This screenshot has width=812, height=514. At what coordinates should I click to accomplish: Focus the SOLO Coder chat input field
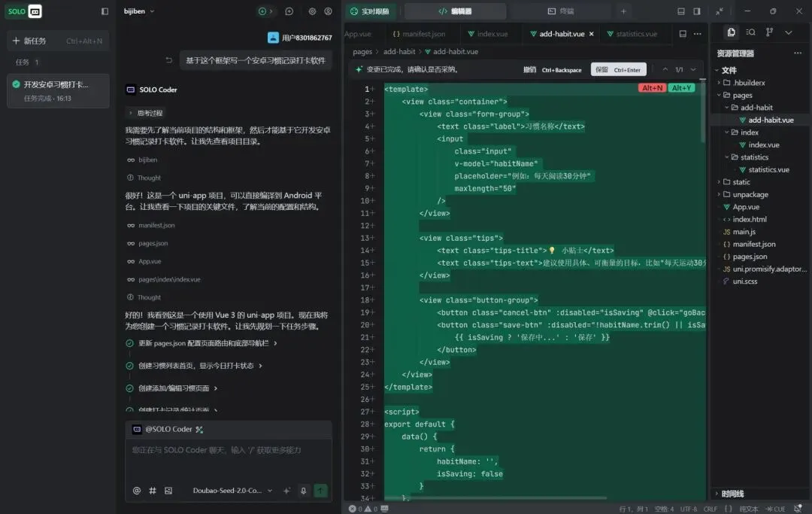[229, 461]
